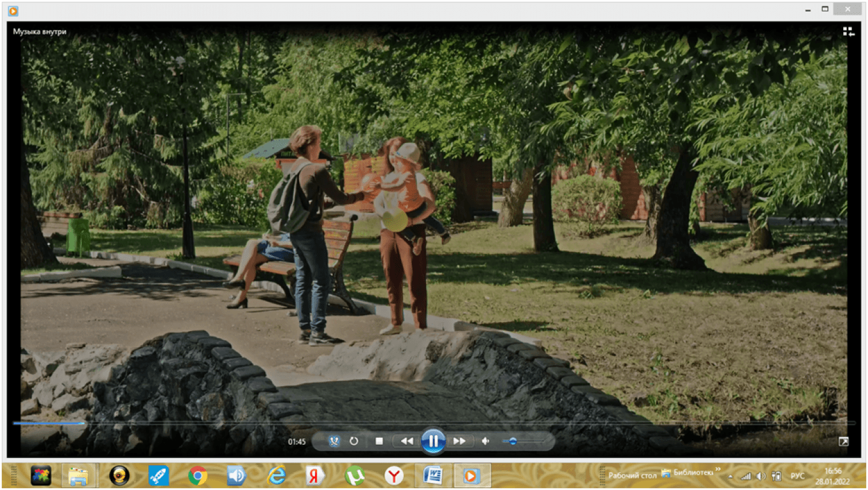This screenshot has height=490, width=868.
Task: Switch to library view icon
Action: point(848,31)
